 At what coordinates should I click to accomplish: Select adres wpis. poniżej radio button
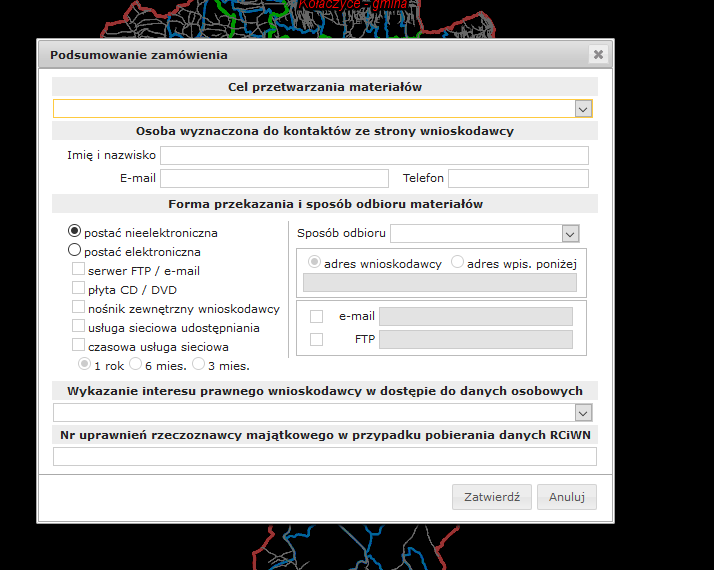pos(457,262)
